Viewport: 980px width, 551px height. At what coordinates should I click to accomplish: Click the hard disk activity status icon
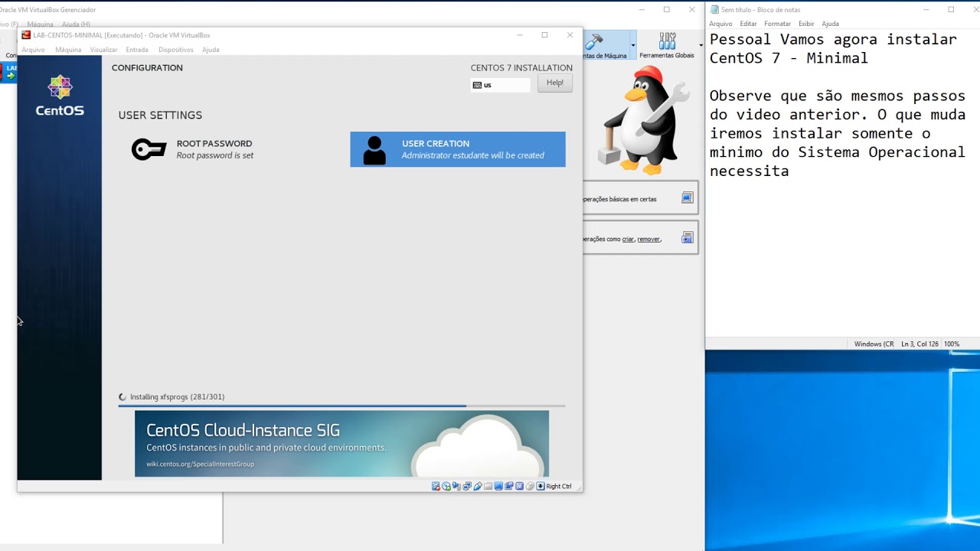tap(436, 486)
